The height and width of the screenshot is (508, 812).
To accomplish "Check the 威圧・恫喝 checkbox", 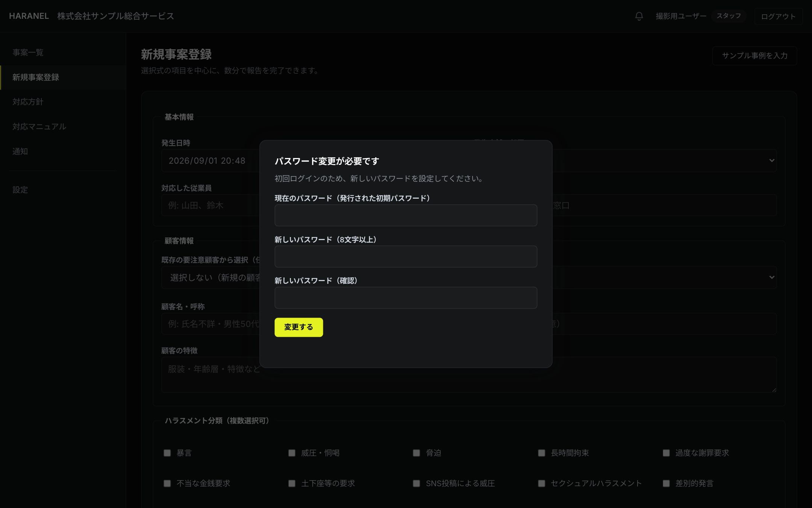I will pyautogui.click(x=292, y=453).
